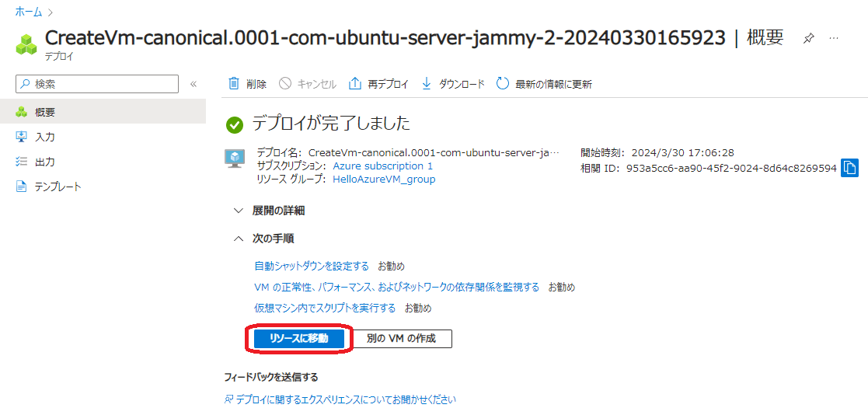Viewport: 868px width, 415px height.
Task: Open 仮想マシン内でスクリプトを実行する link
Action: [325, 309]
